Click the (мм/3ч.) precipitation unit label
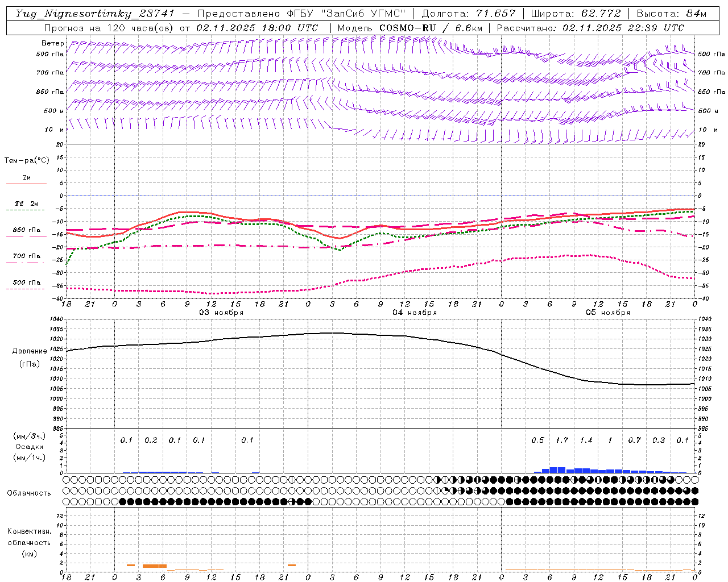Image resolution: width=728 pixels, height=582 pixels. tap(29, 436)
